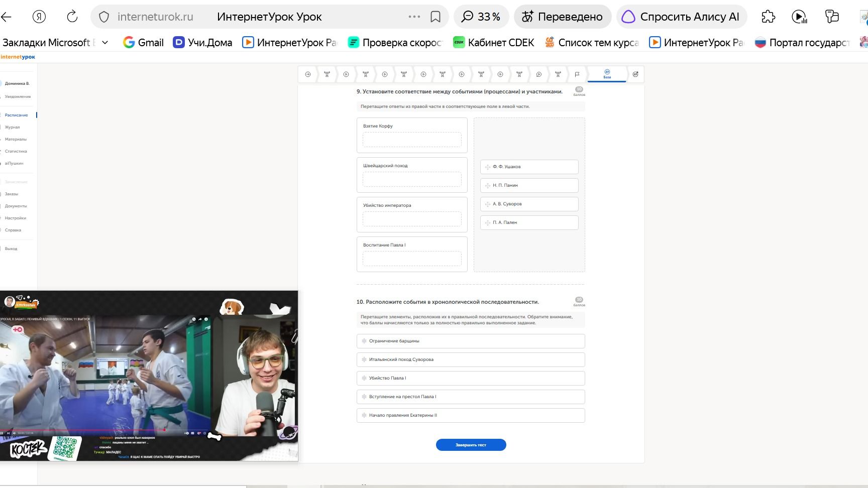Open the three-dots site menu in address bar
Viewport: 868px width, 488px height.
tap(414, 17)
